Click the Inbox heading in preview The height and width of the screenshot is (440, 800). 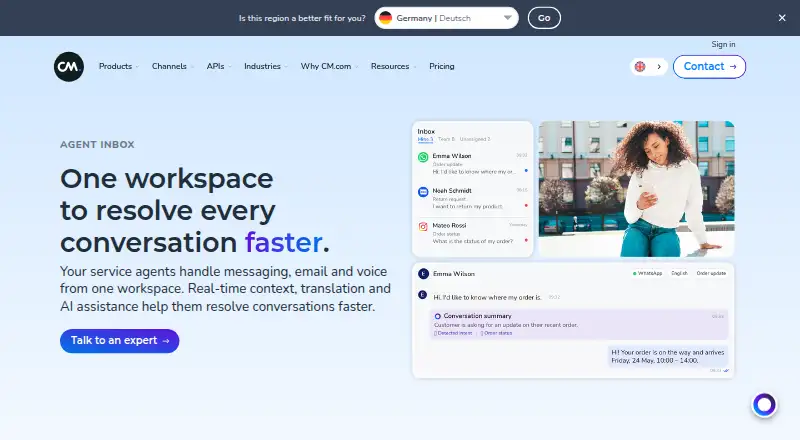[x=426, y=131]
